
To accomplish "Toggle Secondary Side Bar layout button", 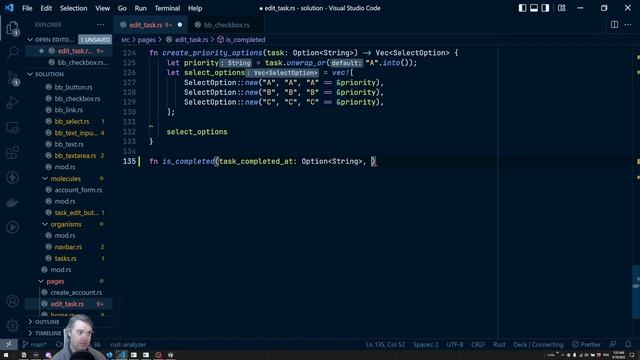I will (545, 8).
